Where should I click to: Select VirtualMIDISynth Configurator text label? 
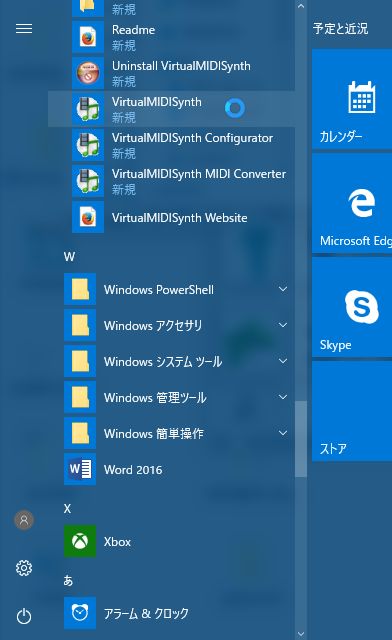[192, 138]
